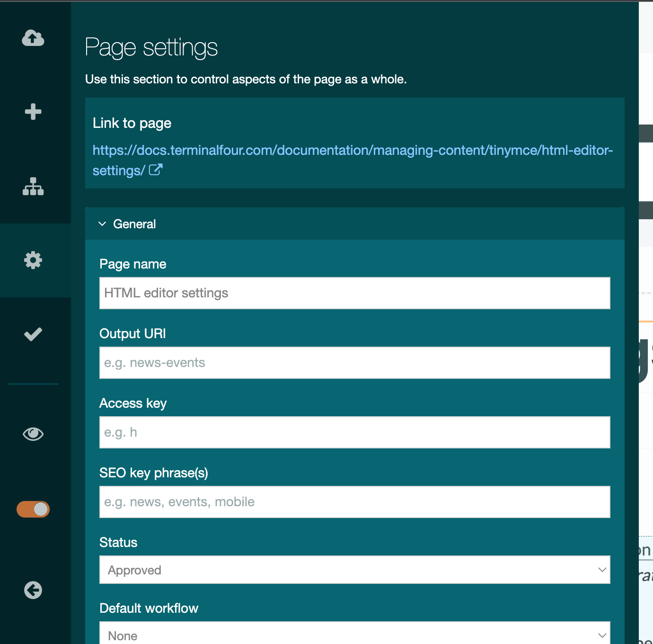Image resolution: width=653 pixels, height=644 pixels.
Task: Click the Default workflow chevron arrow
Action: tap(602, 635)
